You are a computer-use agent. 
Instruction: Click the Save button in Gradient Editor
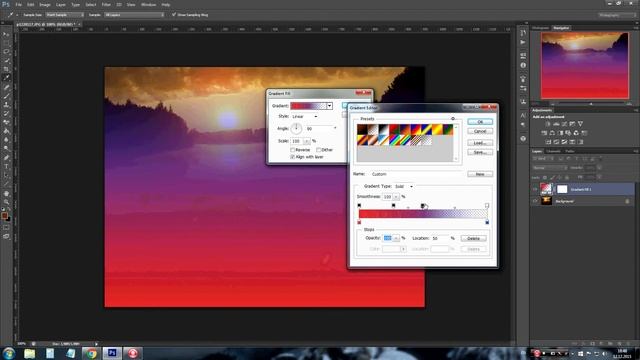480,152
